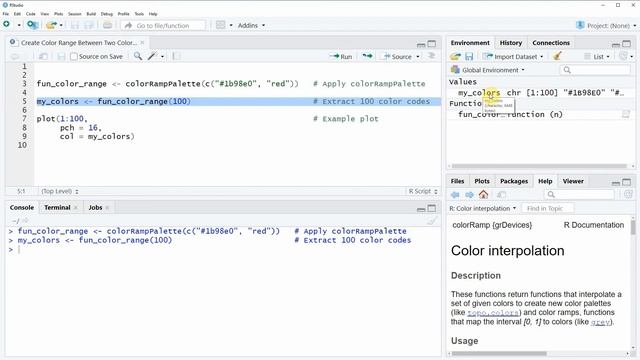
Task: Go forward in Help pane
Action: (x=469, y=195)
